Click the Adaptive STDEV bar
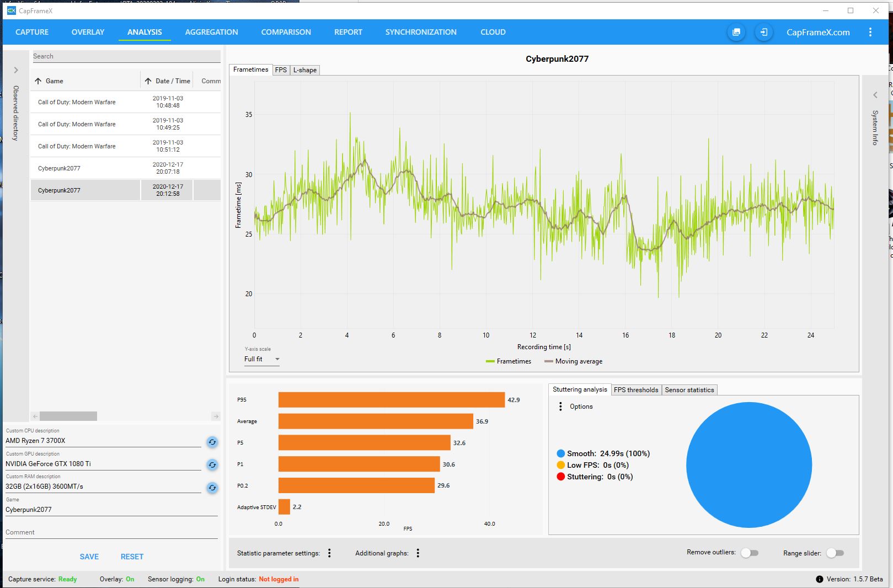This screenshot has height=588, width=893. coord(284,507)
